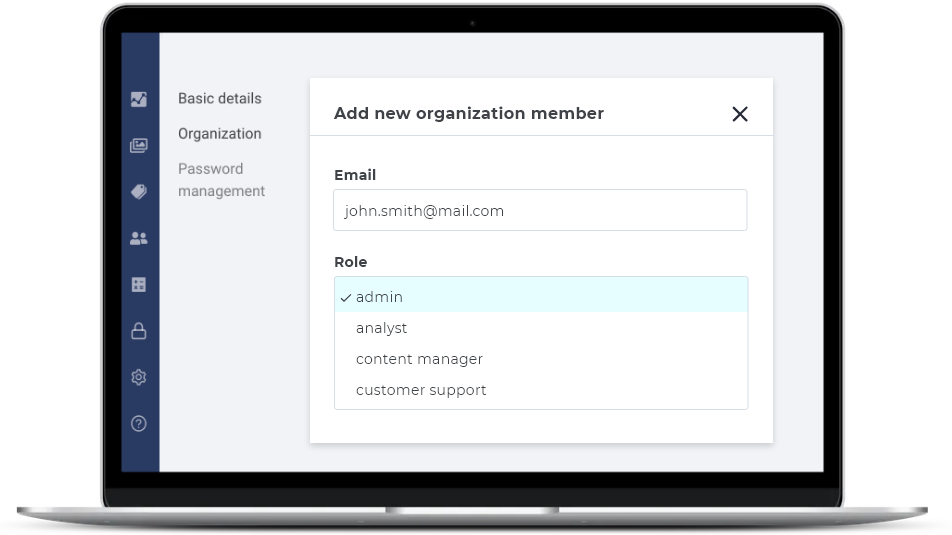952x535 pixels.
Task: Open the lock security icon
Action: coord(139,331)
